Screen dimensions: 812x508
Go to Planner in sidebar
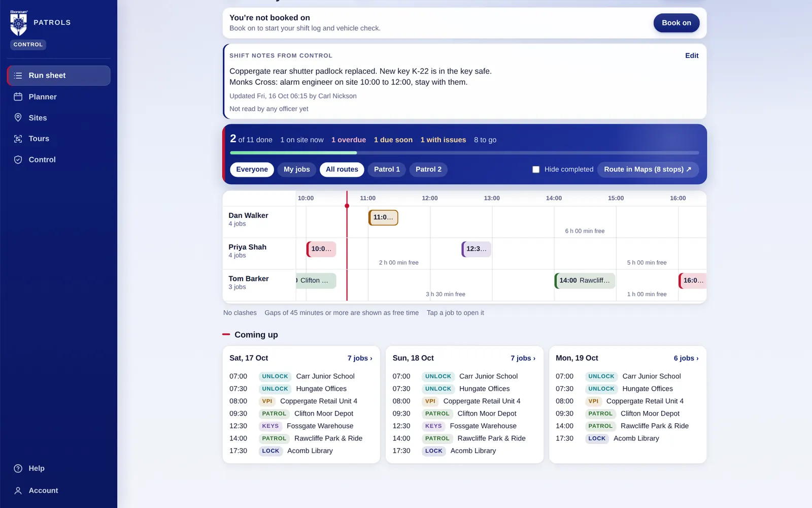pyautogui.click(x=58, y=97)
